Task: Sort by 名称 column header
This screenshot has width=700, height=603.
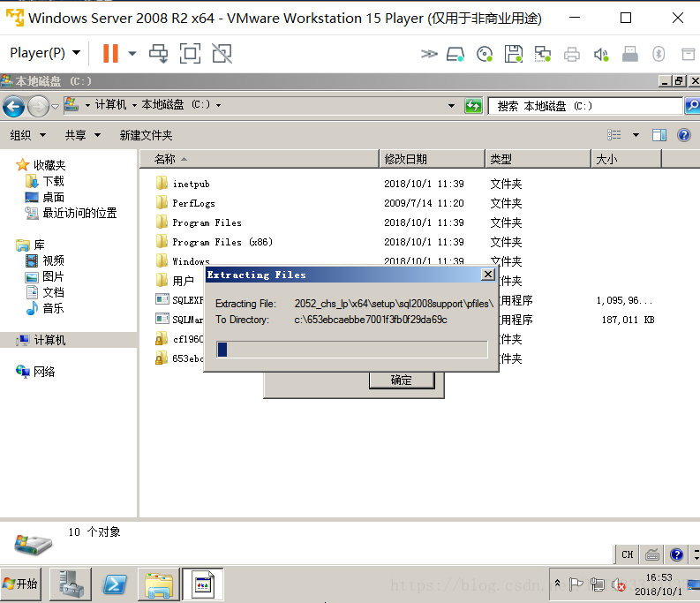Action: [260, 159]
